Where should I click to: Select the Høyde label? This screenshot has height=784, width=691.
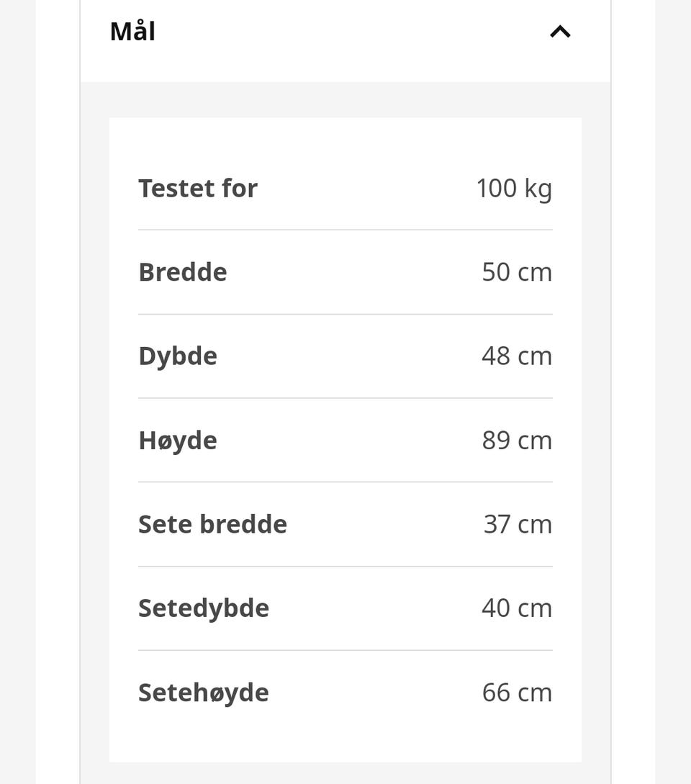178,441
